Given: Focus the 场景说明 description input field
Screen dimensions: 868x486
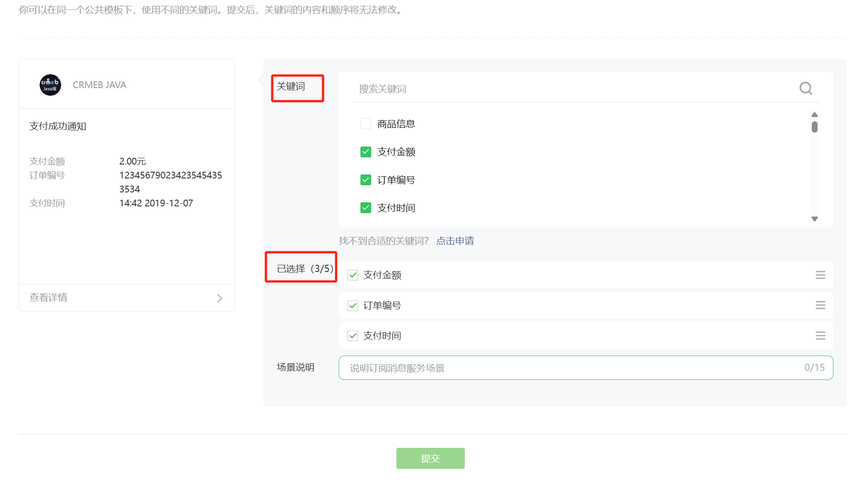Looking at the screenshot, I should (x=585, y=368).
